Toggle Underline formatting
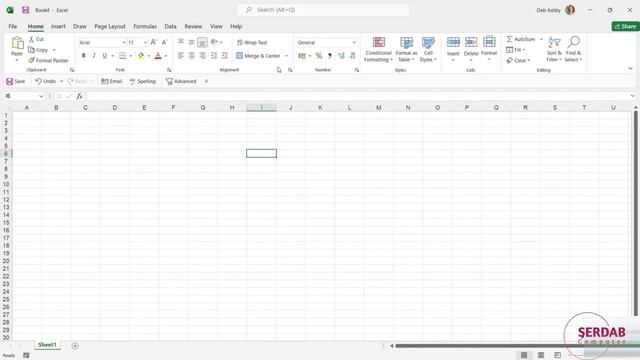Screen dimensions: 640x360 pos(104,56)
